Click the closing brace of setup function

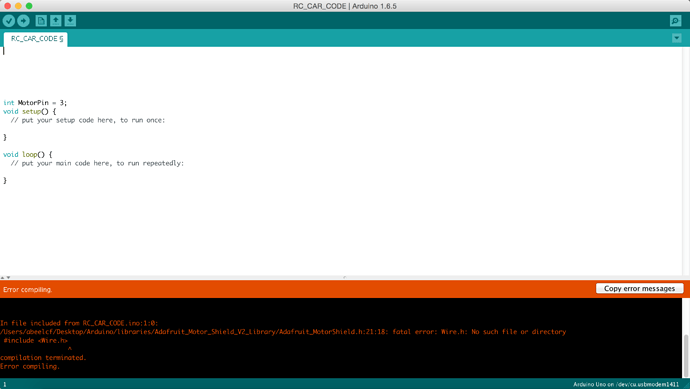point(5,137)
